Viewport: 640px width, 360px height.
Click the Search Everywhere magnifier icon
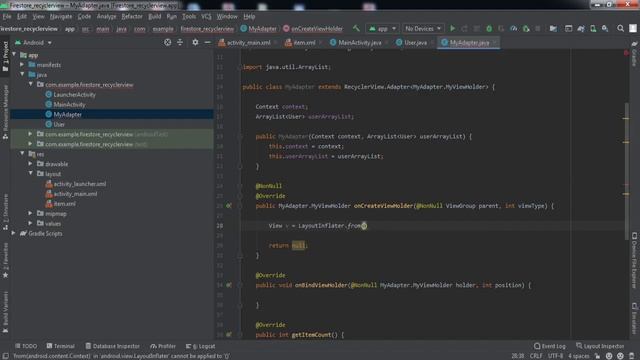coord(620,29)
